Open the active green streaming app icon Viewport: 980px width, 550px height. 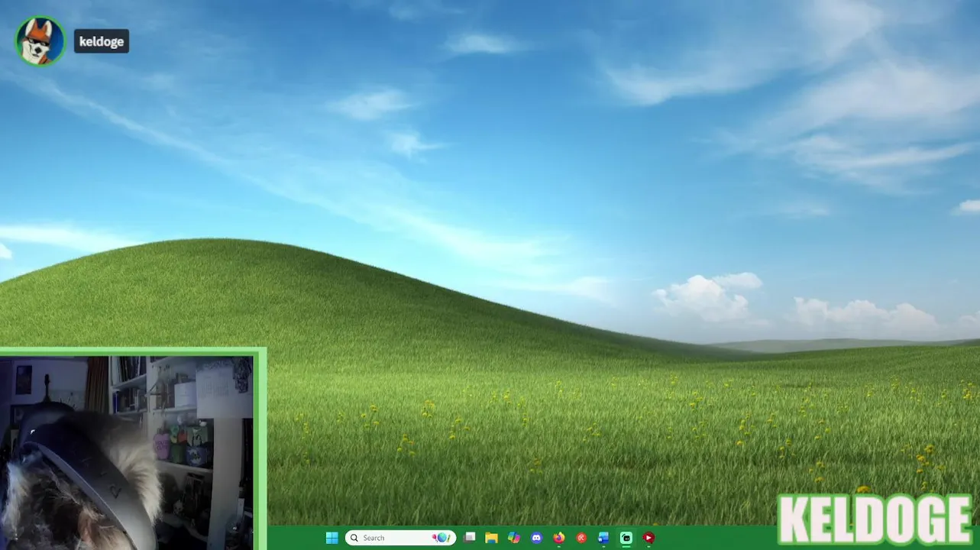click(x=626, y=538)
